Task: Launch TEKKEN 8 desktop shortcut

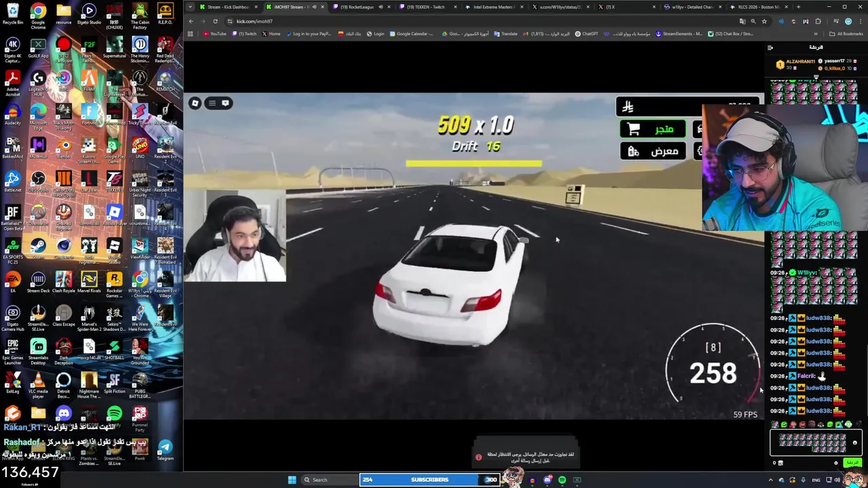Action: [x=114, y=182]
